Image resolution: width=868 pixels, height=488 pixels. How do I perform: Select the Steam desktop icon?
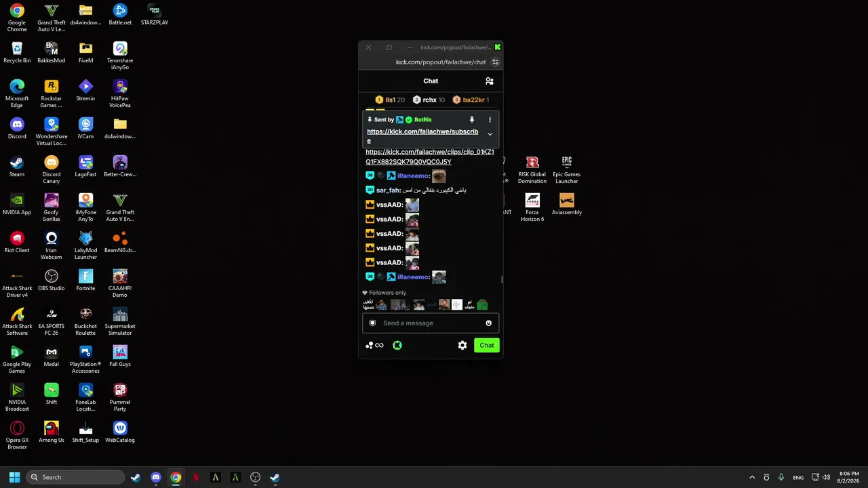(x=17, y=167)
